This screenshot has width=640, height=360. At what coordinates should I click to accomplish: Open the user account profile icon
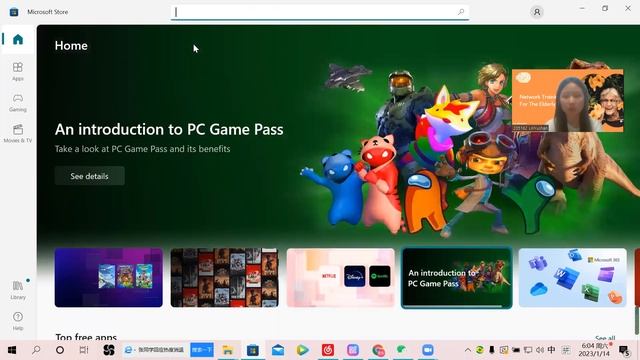(537, 12)
